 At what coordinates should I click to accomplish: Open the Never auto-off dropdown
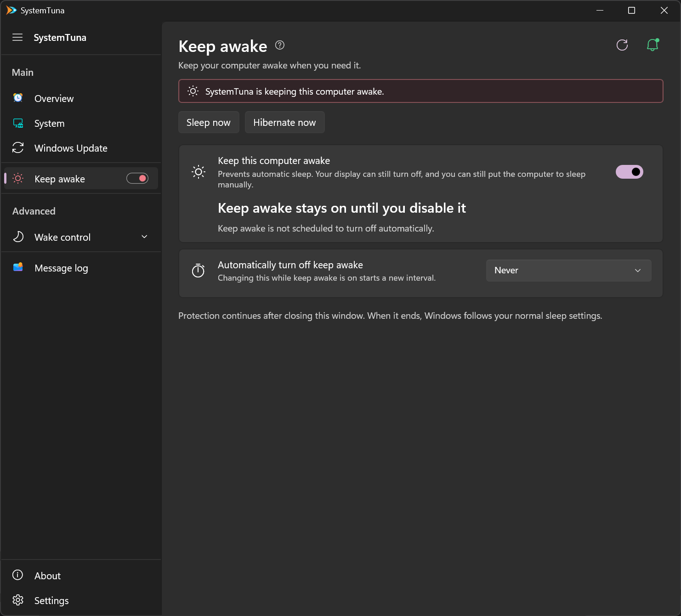(x=568, y=271)
